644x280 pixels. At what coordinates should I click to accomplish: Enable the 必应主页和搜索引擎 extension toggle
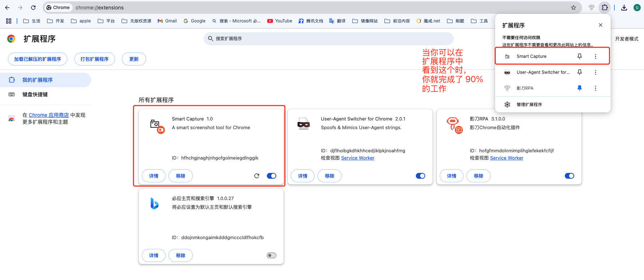[272, 255]
